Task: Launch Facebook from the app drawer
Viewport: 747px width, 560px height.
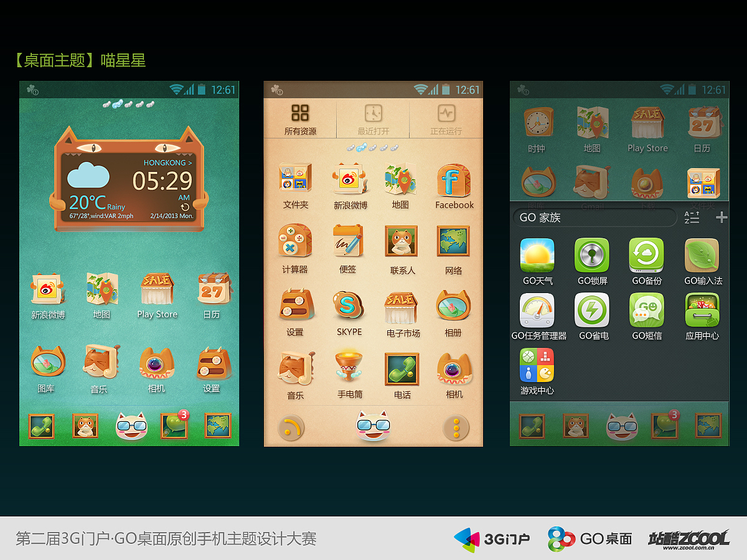Action: coord(454,180)
